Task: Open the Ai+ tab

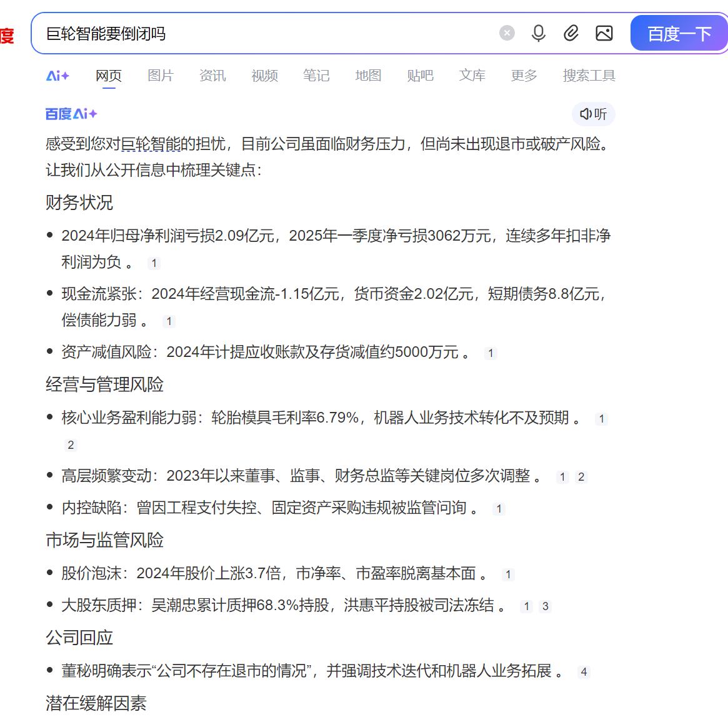Action: [x=57, y=75]
